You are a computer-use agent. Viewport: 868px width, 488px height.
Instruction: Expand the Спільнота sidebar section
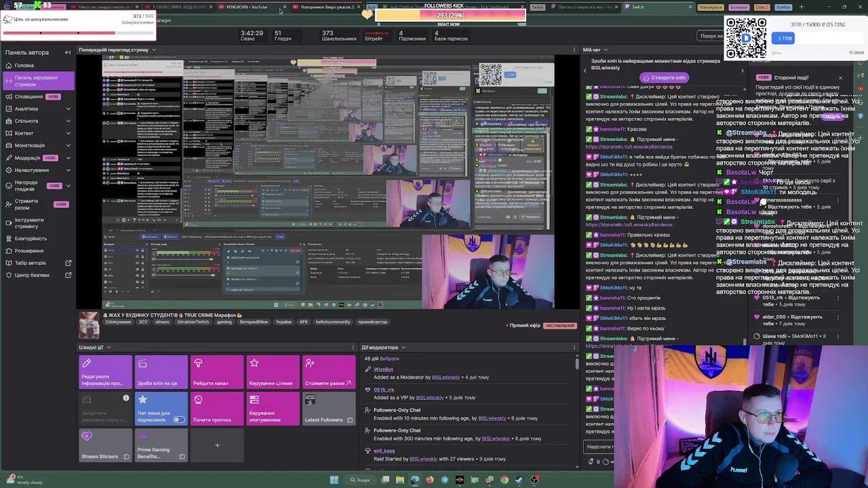pyautogui.click(x=68, y=121)
